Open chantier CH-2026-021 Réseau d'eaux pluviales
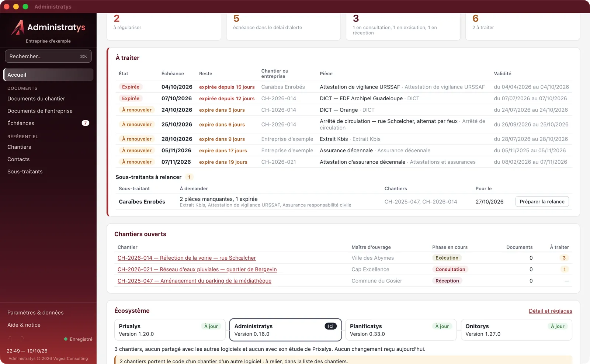The width and height of the screenshot is (590, 364). pyautogui.click(x=197, y=269)
